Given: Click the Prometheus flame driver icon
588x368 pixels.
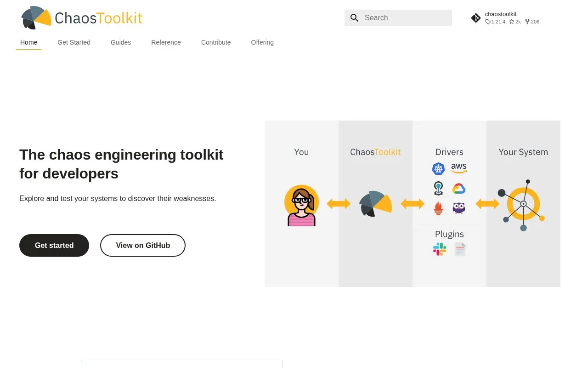Looking at the screenshot, I should click(x=439, y=208).
